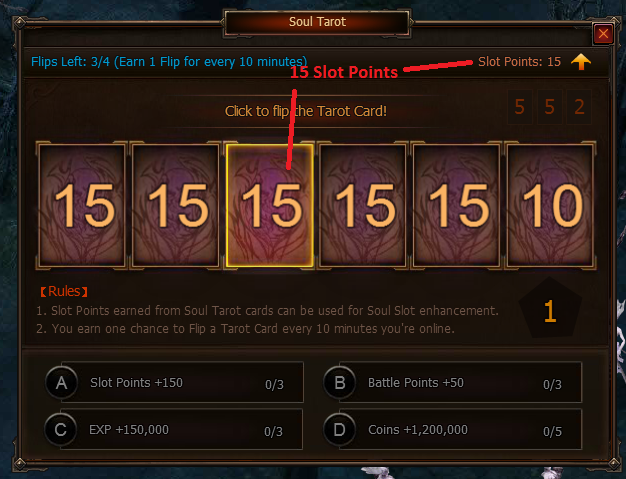Flip the first tarot card on the left
Screen dimensions: 626x479
pos(82,206)
